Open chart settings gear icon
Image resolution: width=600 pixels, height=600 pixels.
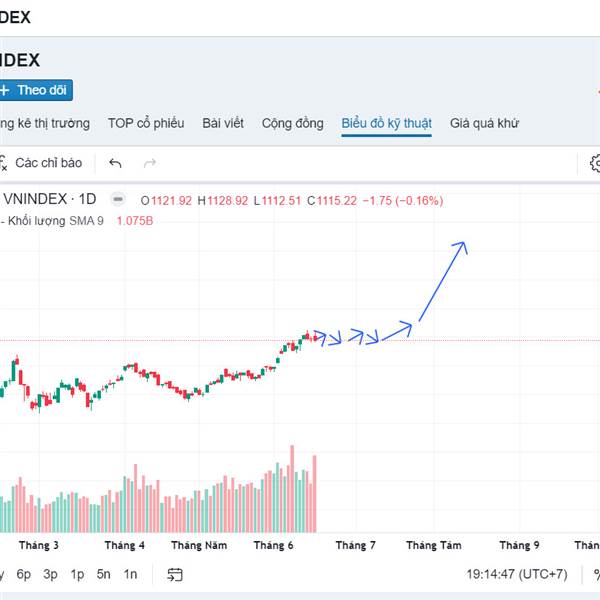click(595, 162)
